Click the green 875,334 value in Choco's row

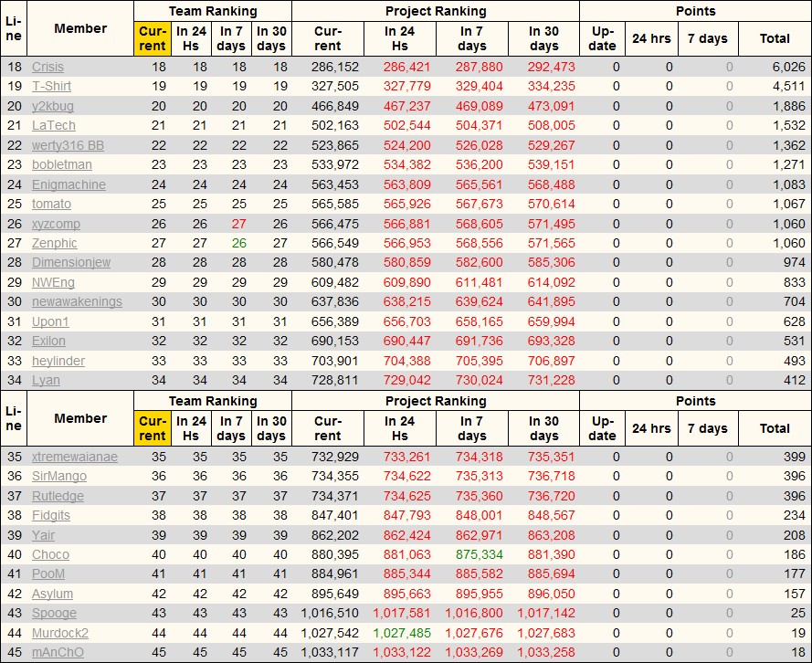click(472, 554)
